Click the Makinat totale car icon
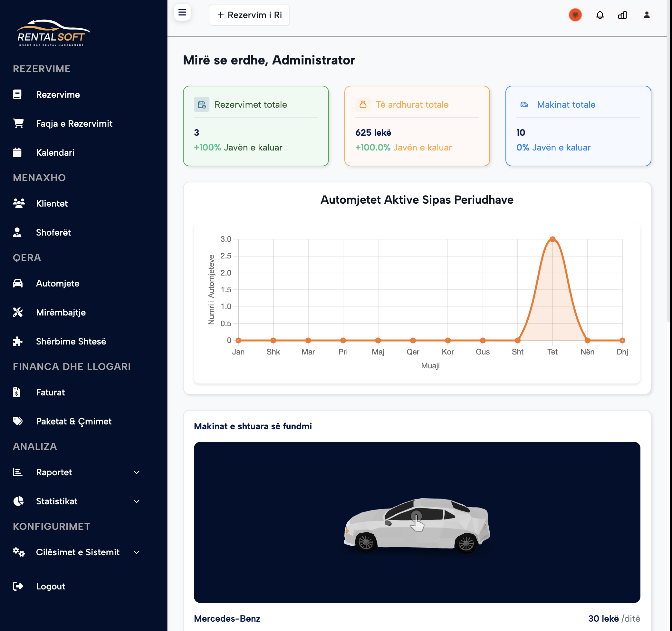 click(524, 104)
